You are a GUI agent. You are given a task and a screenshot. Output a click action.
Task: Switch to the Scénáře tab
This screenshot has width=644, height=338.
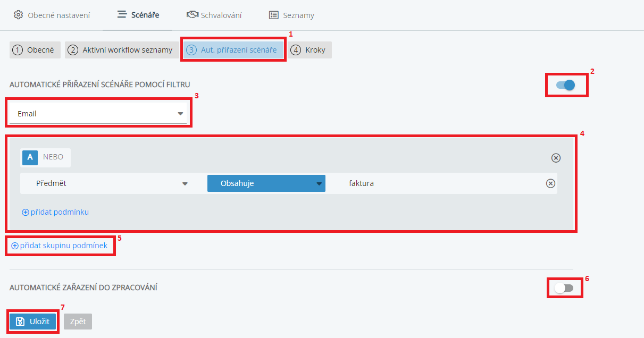click(138, 15)
